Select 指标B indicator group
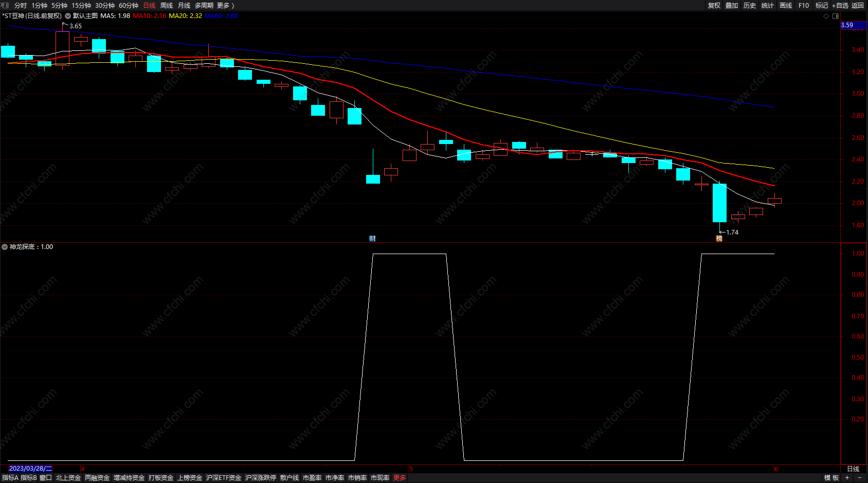868x483 pixels. 29,478
